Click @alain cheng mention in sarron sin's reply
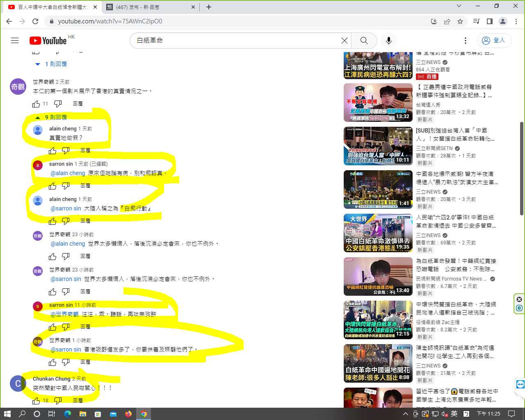Screen dimensions: 525x420 tap(68, 173)
